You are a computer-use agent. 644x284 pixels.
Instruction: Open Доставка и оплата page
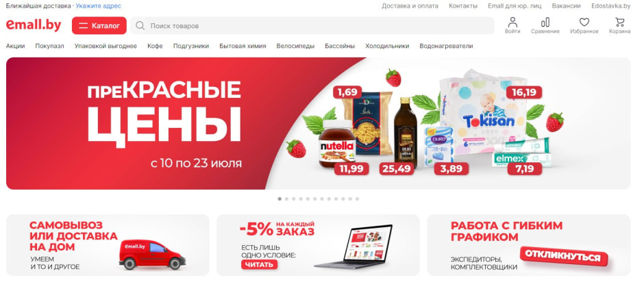tap(410, 6)
